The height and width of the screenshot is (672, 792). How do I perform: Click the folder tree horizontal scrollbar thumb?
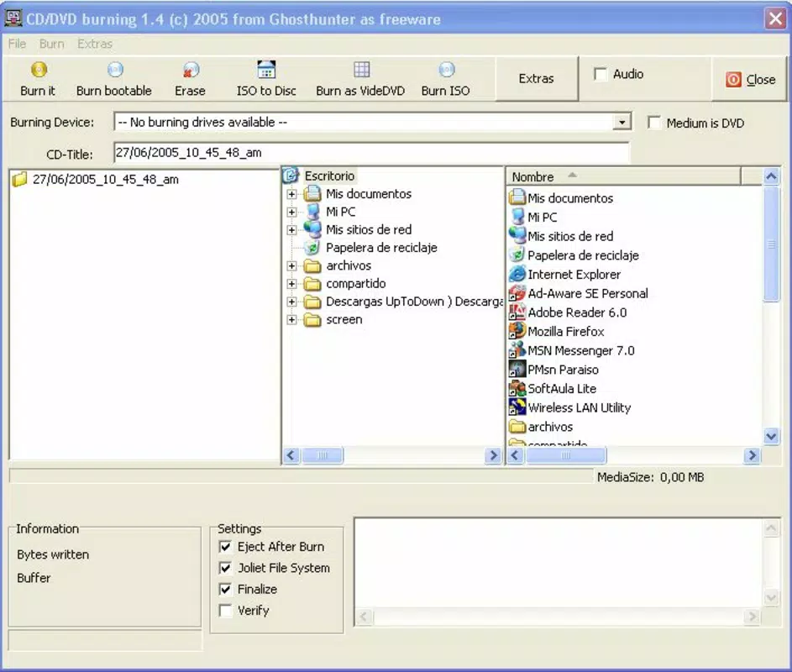click(323, 455)
